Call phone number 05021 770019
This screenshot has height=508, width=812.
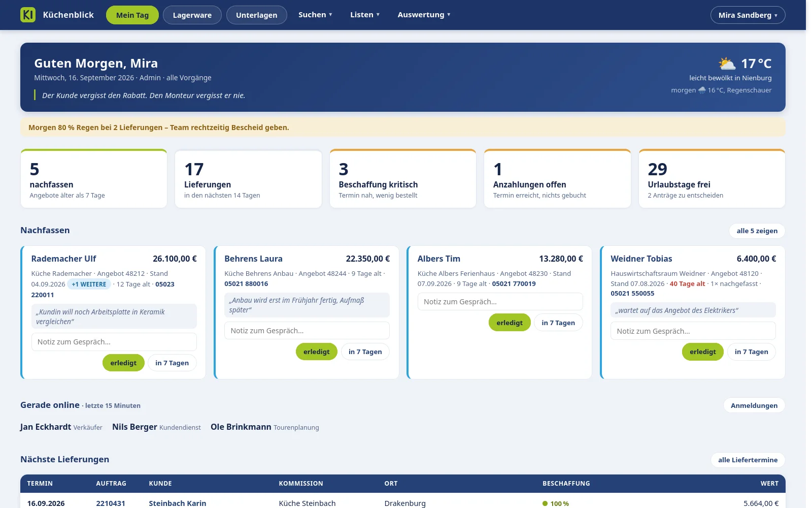(x=514, y=284)
